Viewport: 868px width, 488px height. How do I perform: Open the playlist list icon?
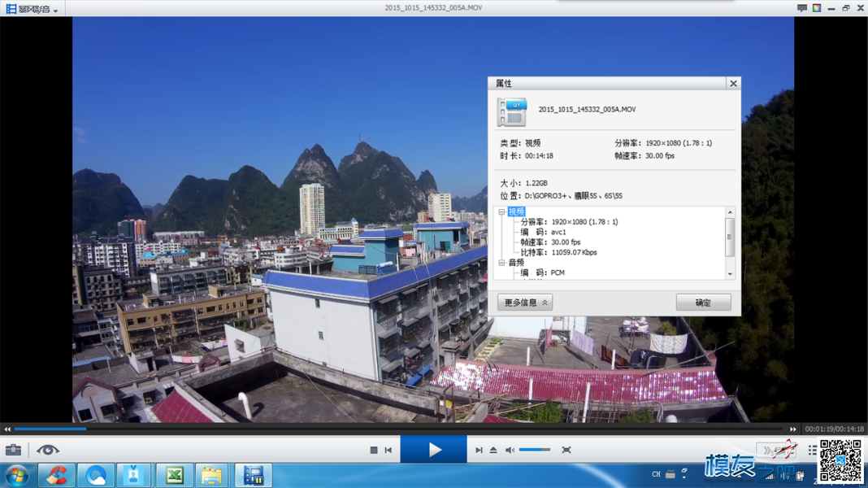pos(812,451)
